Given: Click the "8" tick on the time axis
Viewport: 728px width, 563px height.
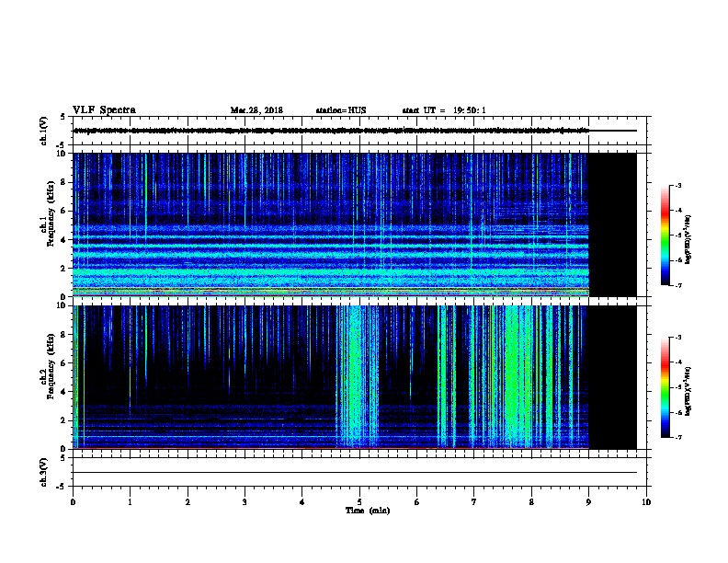Looking at the screenshot, I should [x=531, y=502].
